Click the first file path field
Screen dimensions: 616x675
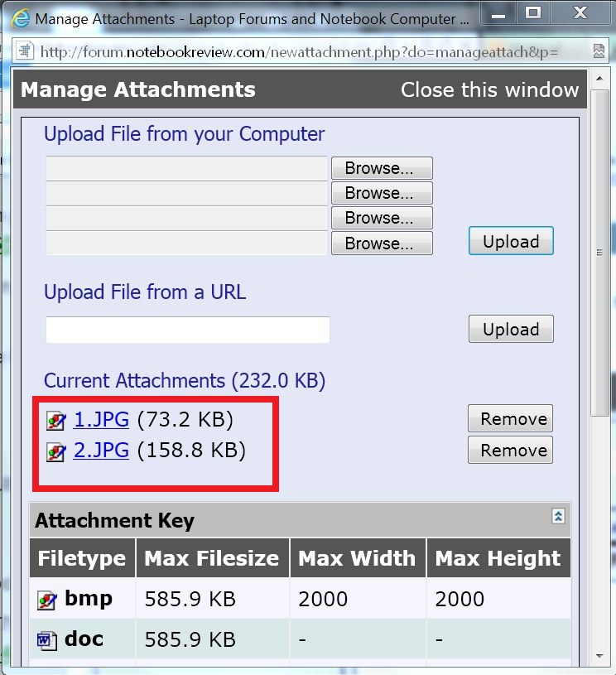tap(186, 168)
